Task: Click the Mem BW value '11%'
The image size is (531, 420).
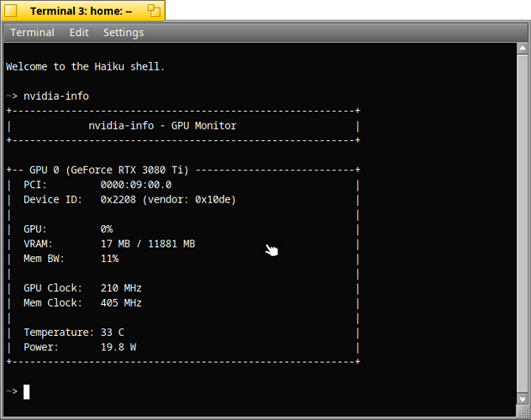Action: [110, 259]
